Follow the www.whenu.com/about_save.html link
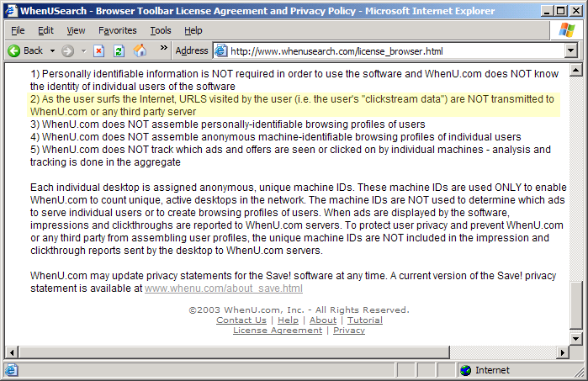Screen dimensions: 588x381 click(x=224, y=288)
